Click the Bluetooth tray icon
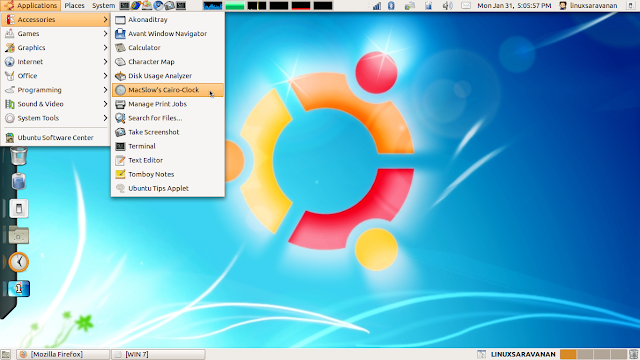 [391, 6]
